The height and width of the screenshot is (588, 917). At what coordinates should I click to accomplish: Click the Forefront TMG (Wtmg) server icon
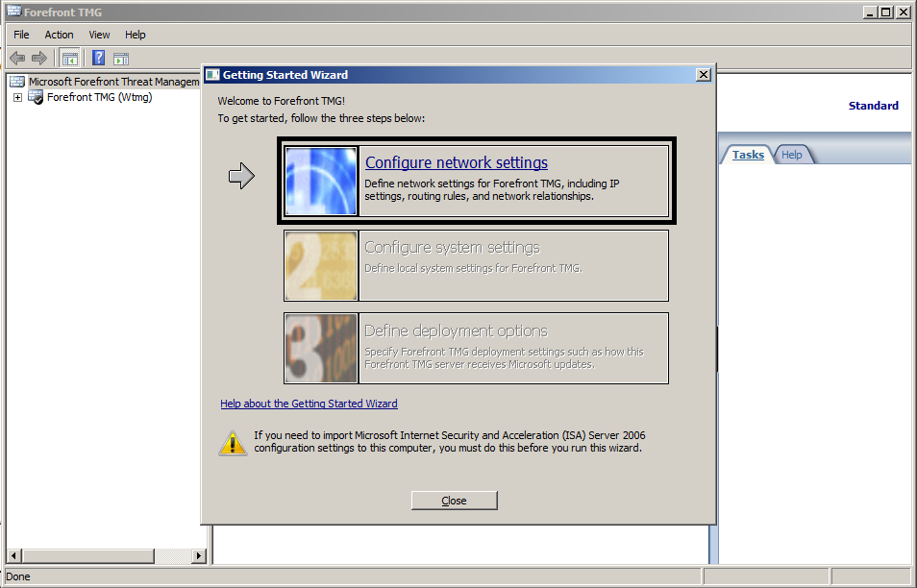[x=36, y=97]
